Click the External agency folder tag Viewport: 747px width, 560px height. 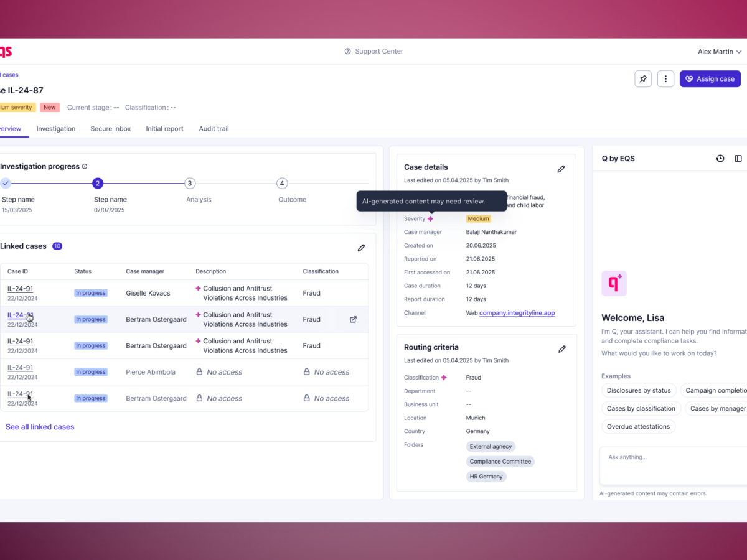pyautogui.click(x=491, y=446)
